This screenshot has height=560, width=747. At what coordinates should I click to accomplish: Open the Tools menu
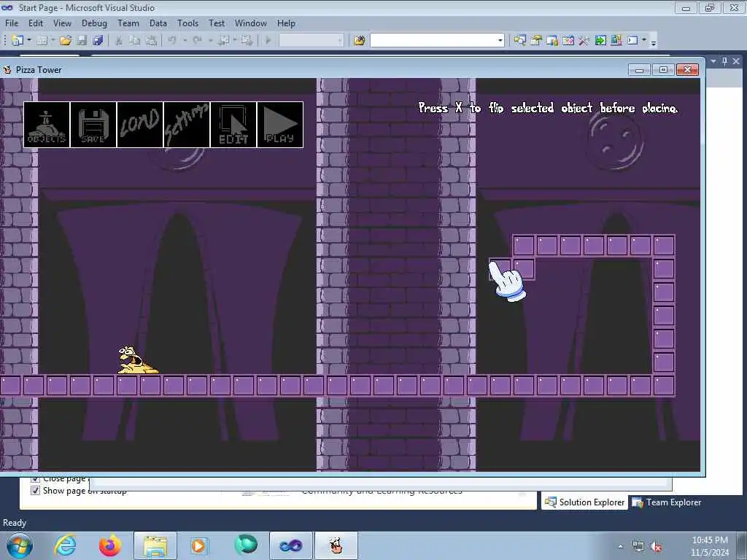pyautogui.click(x=187, y=23)
